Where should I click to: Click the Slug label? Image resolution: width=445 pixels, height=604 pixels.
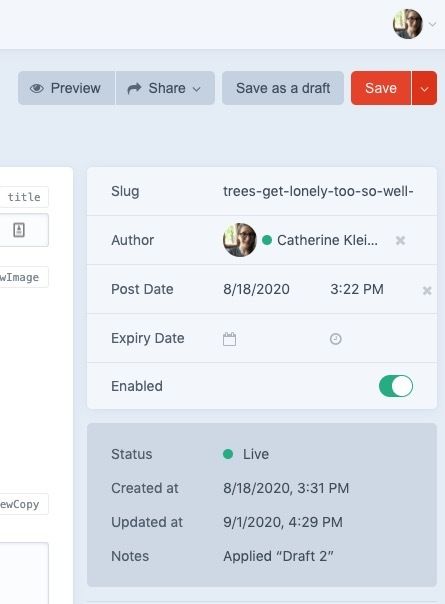(x=125, y=191)
